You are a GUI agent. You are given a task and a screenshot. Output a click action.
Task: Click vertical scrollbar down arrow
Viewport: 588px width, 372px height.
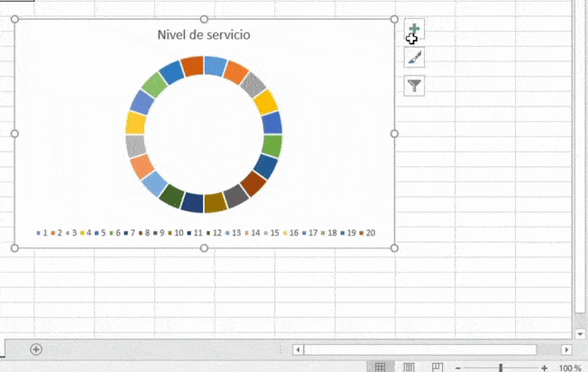tap(580, 334)
